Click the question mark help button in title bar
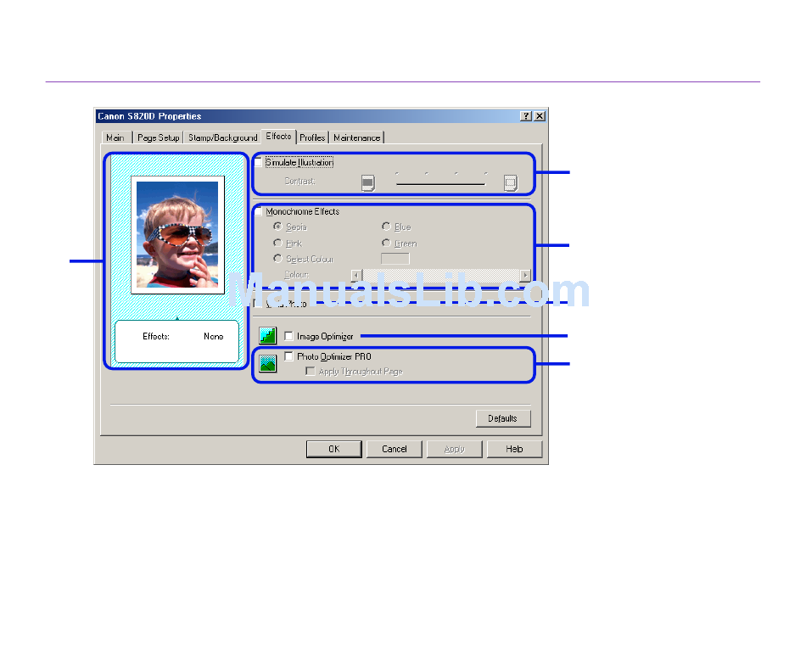This screenshot has height=672, width=806. pos(525,116)
